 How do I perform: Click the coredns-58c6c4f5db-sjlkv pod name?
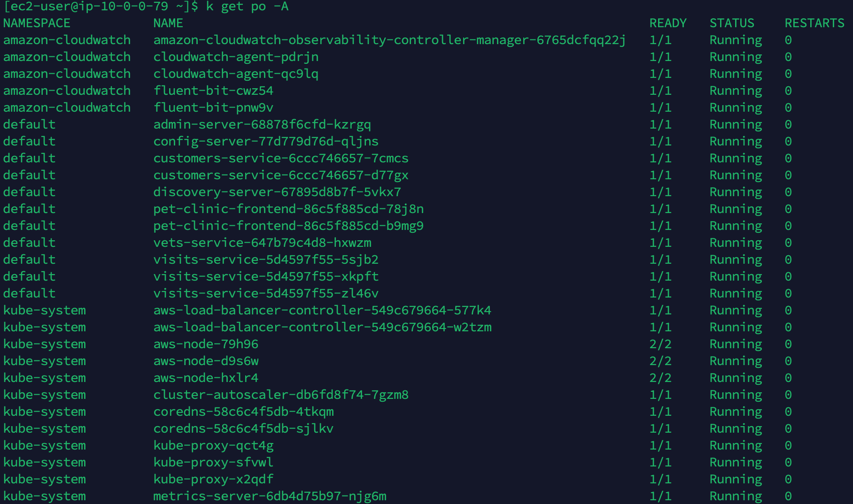(243, 428)
